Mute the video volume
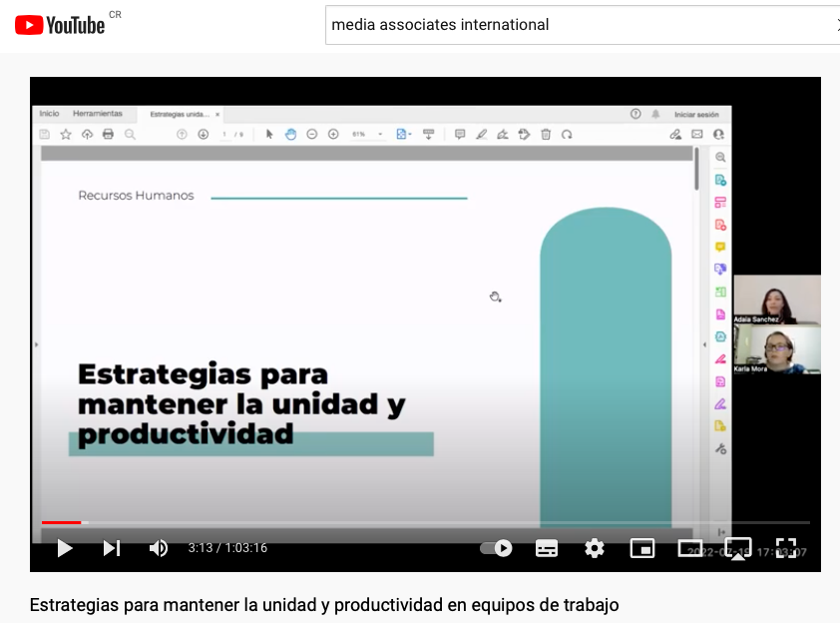Screen dimensions: 840x623 point(159,548)
